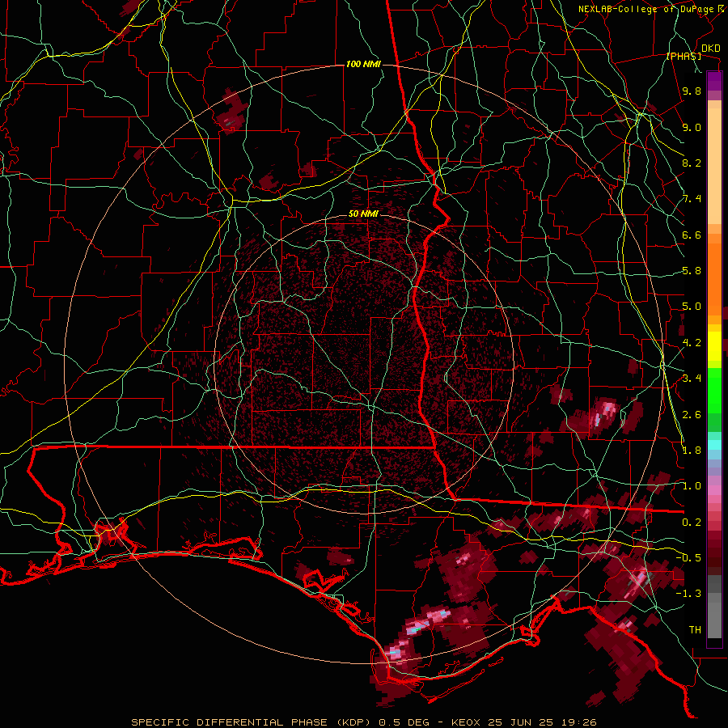Click the 9.0 value on the color scale
The height and width of the screenshot is (728, 728).
pos(692,127)
